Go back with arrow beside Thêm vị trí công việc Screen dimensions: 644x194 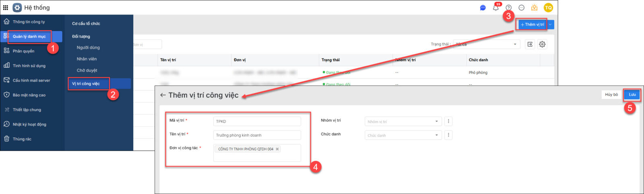point(163,95)
